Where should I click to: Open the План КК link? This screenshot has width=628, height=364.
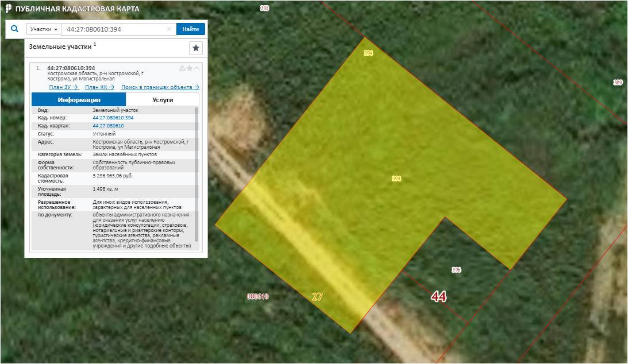(99, 87)
